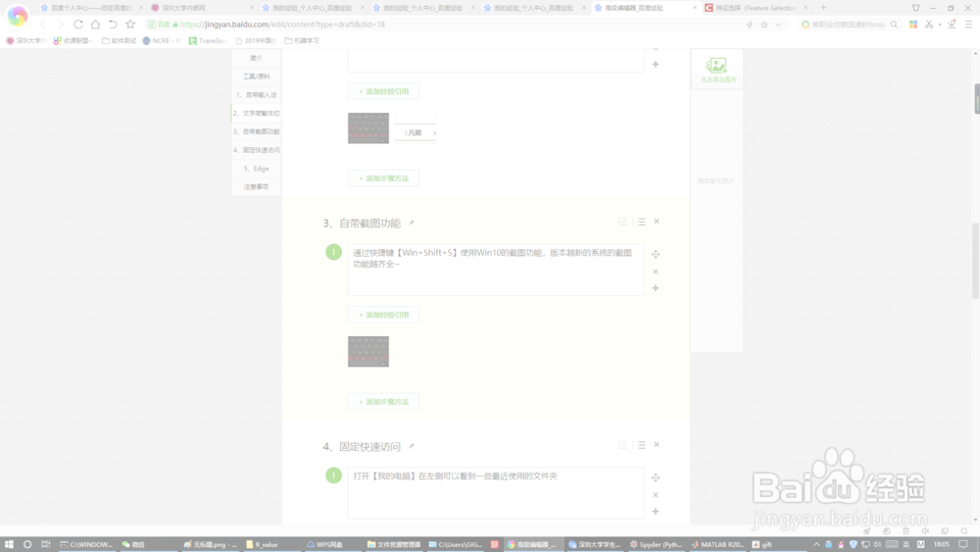
Task: Switch section 3 to bulleted list
Action: coord(641,222)
